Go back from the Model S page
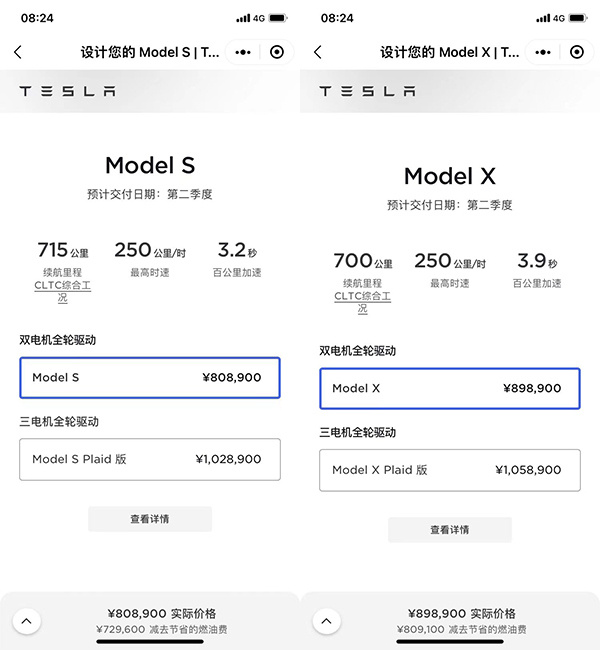600x650 pixels. [x=18, y=52]
